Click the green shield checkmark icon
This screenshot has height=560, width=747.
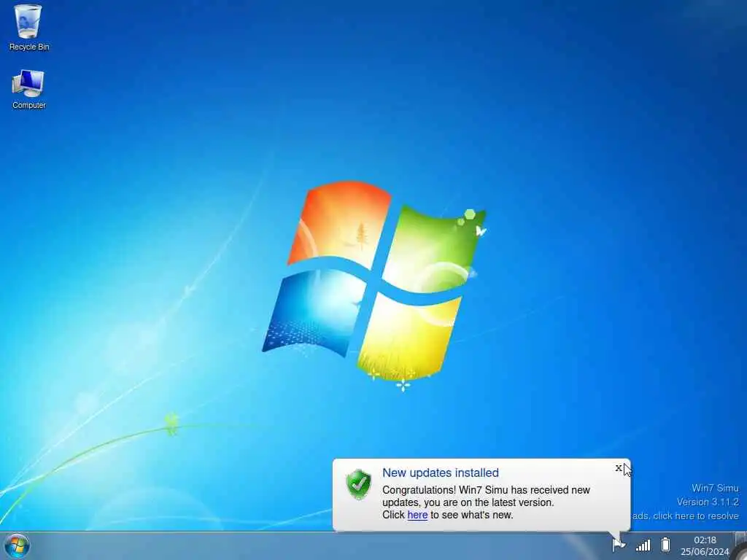358,484
